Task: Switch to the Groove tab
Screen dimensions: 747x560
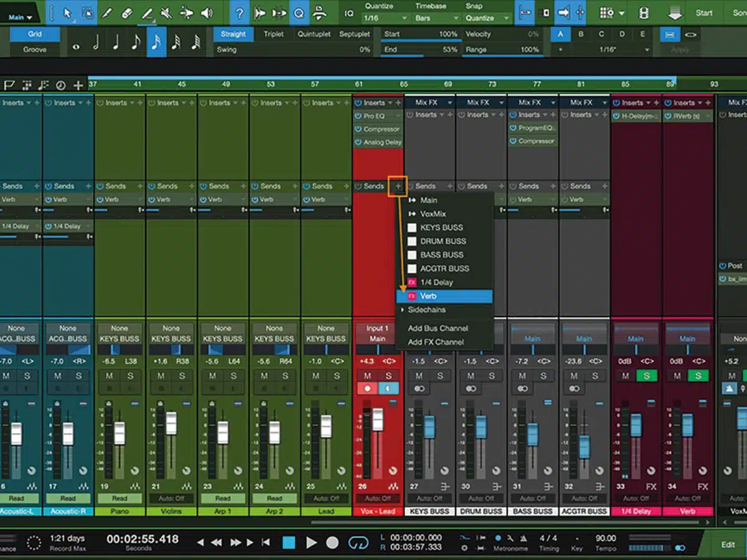Action: 34,49
